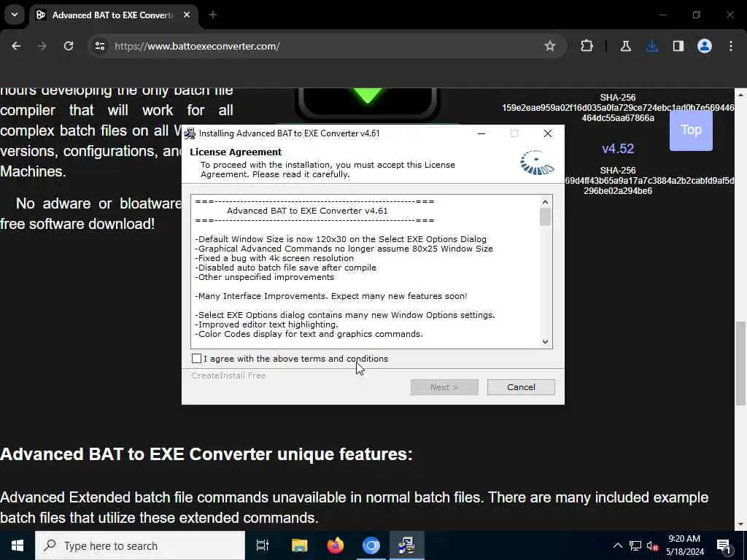Click 'Advanced BAT to EXE Converter unique features:' heading

coord(206,454)
